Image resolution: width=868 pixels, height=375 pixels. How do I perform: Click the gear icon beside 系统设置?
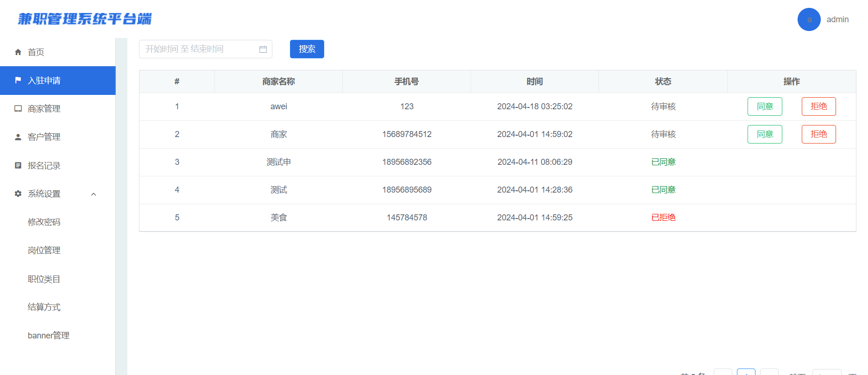tap(18, 194)
